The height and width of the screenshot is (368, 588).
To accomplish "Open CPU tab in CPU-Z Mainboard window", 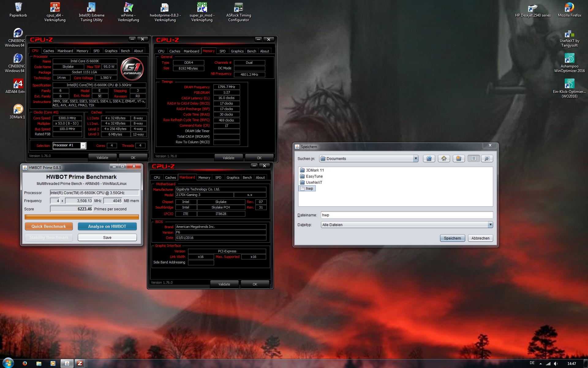I will click(157, 178).
